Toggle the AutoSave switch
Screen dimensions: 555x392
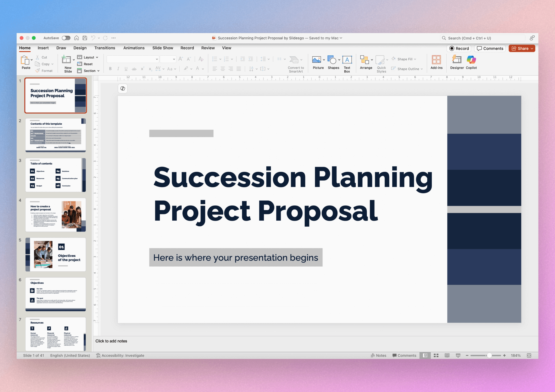click(x=66, y=38)
